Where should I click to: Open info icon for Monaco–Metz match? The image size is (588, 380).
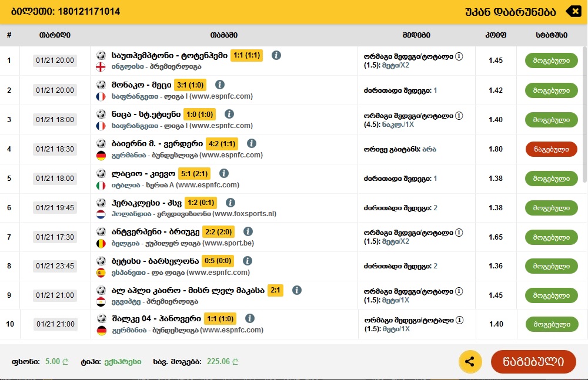pos(220,85)
